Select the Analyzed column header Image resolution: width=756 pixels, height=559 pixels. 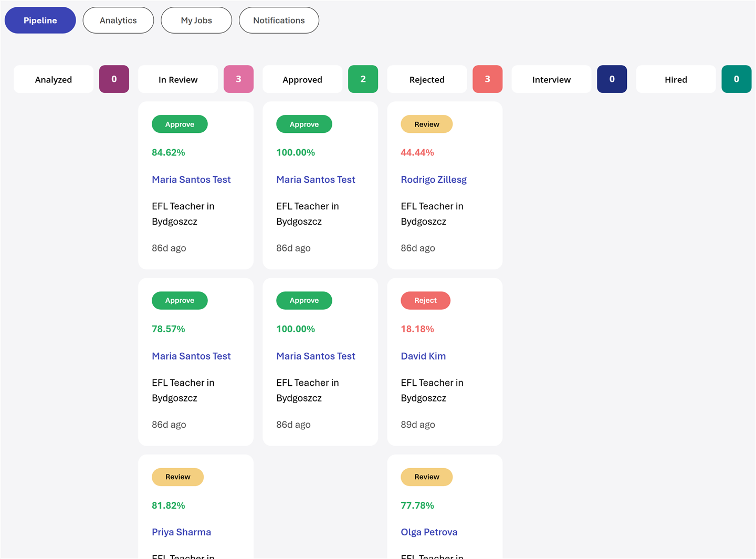pyautogui.click(x=54, y=79)
